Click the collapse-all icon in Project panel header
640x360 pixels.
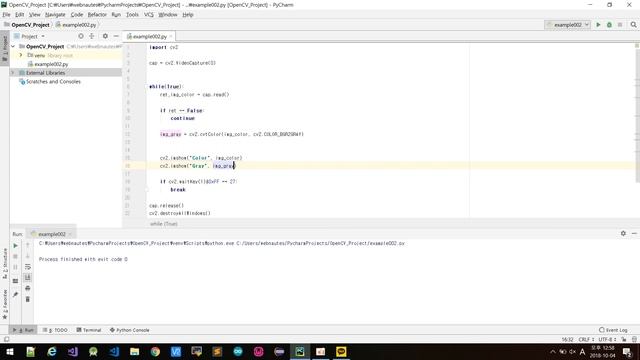point(92,36)
